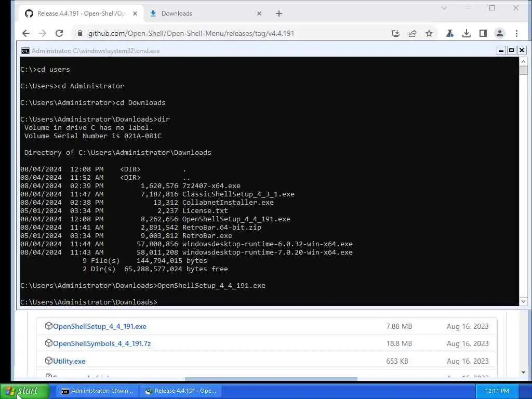Click windowsdesktop-runtime-7.0.20-win-x64.exe text
532x399 pixels.
click(x=268, y=252)
